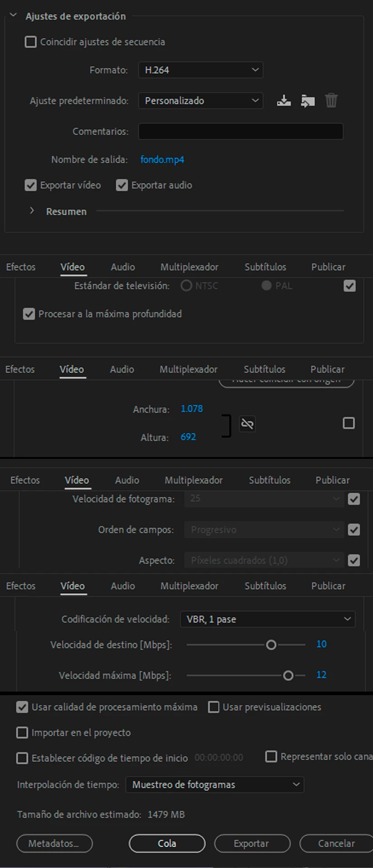
Task: Check Representar solo canal option
Action: point(271,756)
